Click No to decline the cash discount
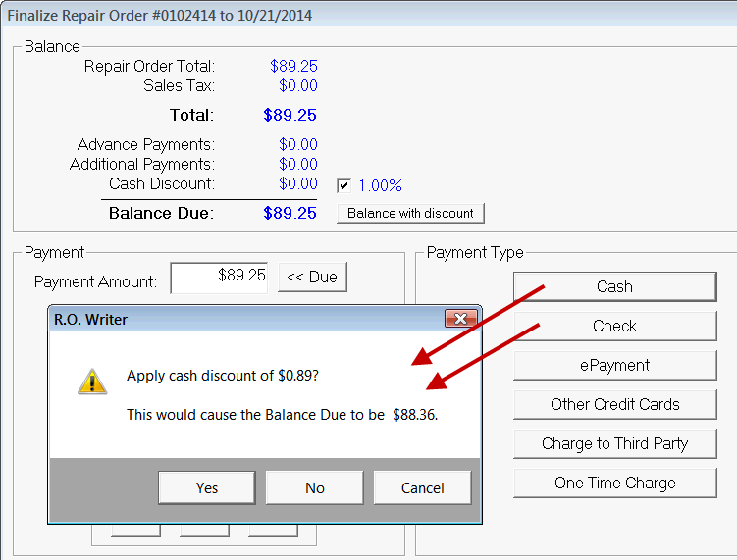The image size is (737, 560). [314, 487]
